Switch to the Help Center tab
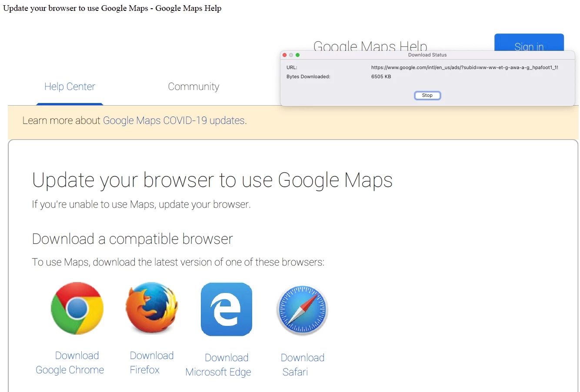The width and height of the screenshot is (580, 392). [x=70, y=86]
